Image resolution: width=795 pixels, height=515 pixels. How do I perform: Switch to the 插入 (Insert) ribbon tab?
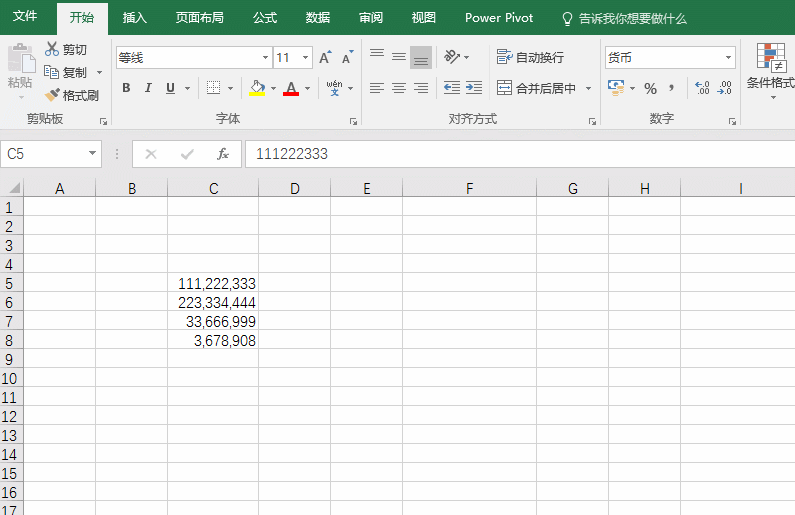point(134,18)
